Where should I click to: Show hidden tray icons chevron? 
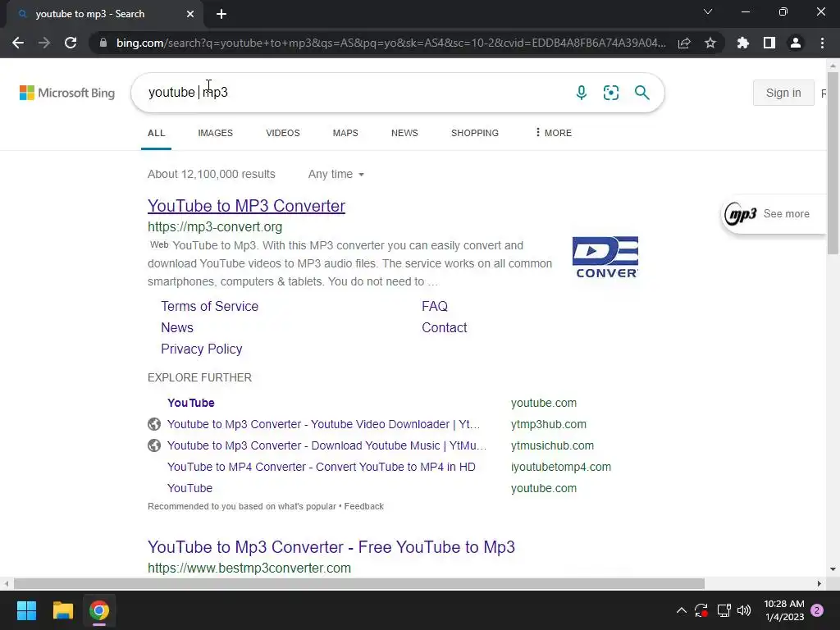click(x=682, y=610)
